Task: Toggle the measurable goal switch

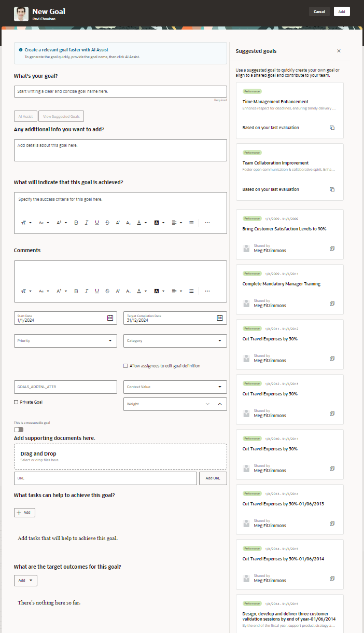Action: (19, 430)
